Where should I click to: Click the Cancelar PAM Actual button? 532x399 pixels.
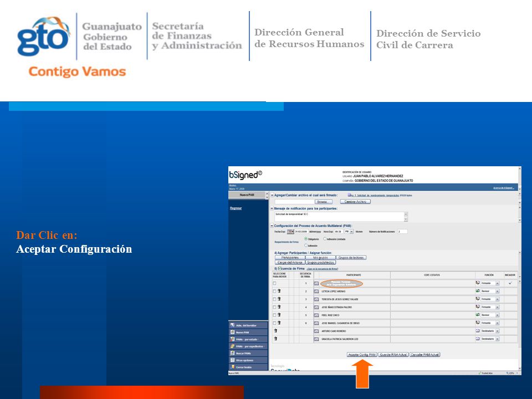(x=425, y=355)
